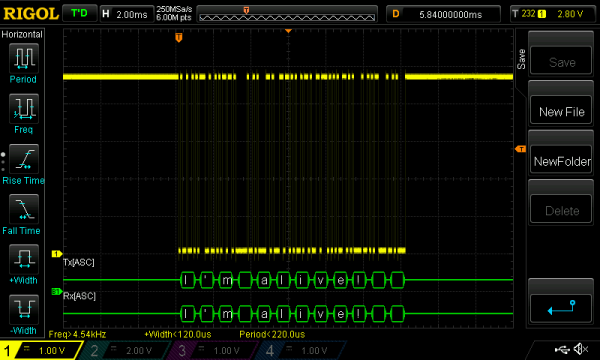Image resolution: width=600 pixels, height=360 pixels.
Task: Choose the Fall Time measurement icon
Action: tap(24, 209)
